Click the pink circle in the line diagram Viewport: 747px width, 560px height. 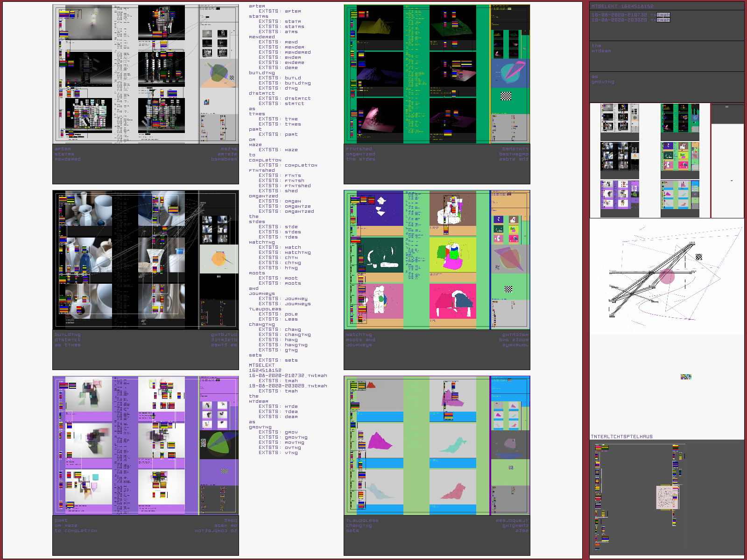pyautogui.click(x=667, y=276)
